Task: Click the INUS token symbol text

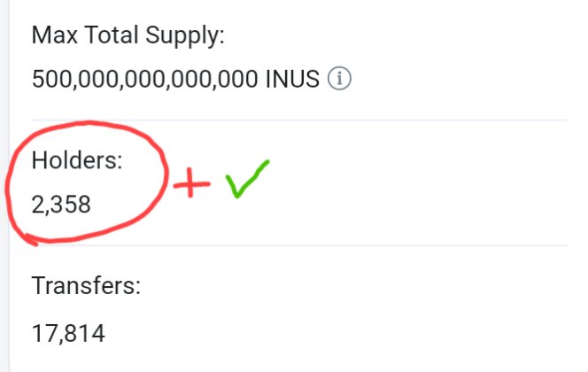Action: (x=292, y=79)
